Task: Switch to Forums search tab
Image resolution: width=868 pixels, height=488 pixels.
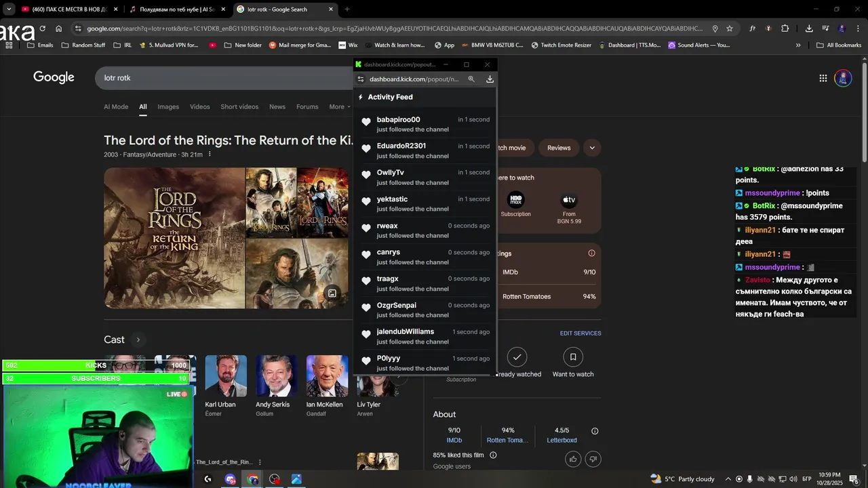Action: pos(307,107)
